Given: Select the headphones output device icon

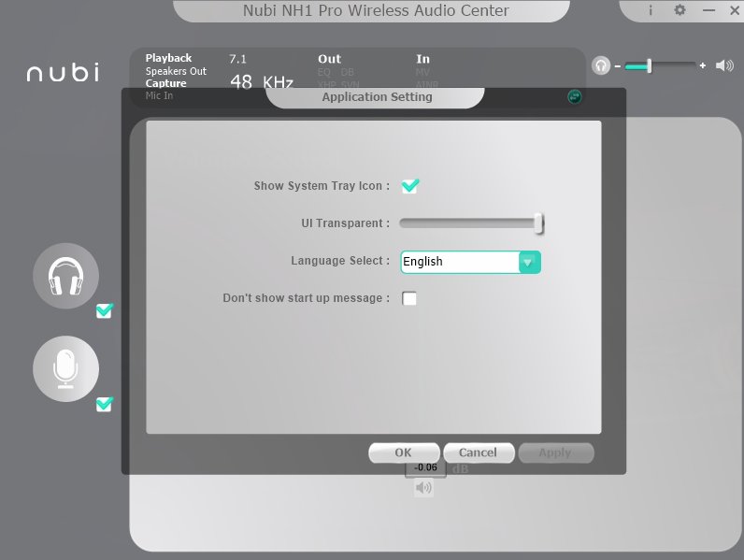Looking at the screenshot, I should click(x=66, y=276).
